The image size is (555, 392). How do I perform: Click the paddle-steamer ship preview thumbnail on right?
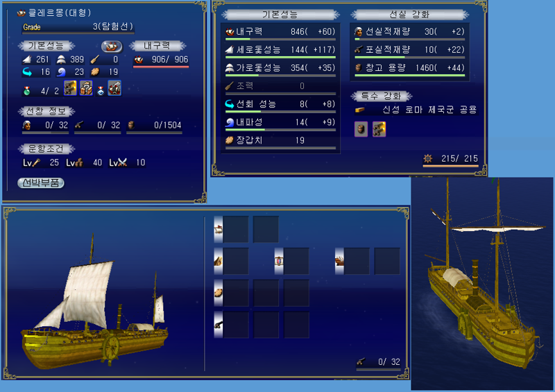click(481, 284)
